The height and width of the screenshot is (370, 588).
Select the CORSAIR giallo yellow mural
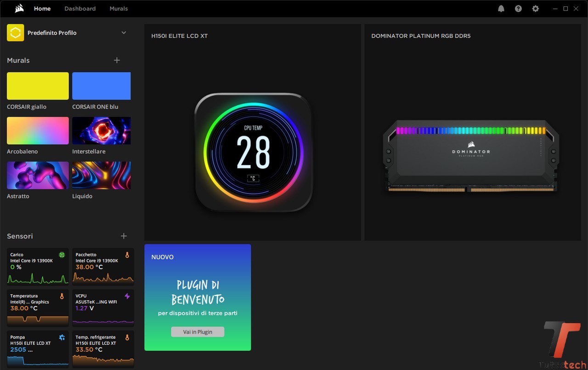[x=38, y=86]
